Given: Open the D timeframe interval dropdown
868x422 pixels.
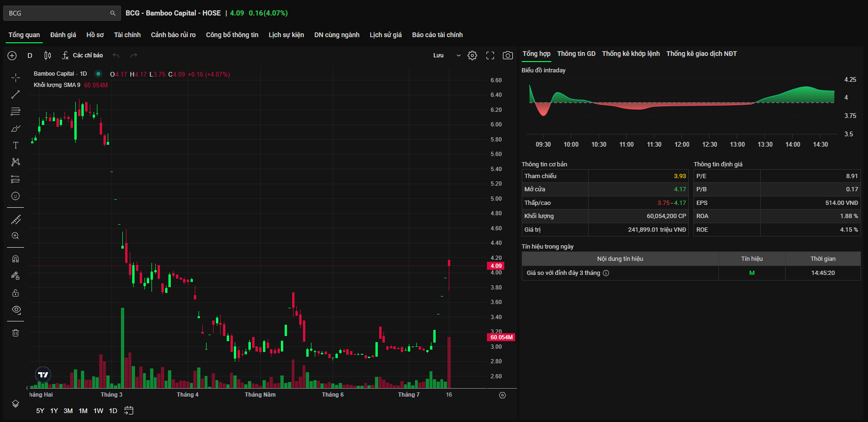Looking at the screenshot, I should pyautogui.click(x=30, y=55).
